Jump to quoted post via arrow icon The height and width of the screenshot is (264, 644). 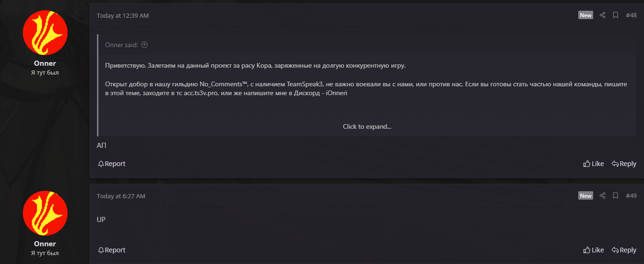pos(145,45)
